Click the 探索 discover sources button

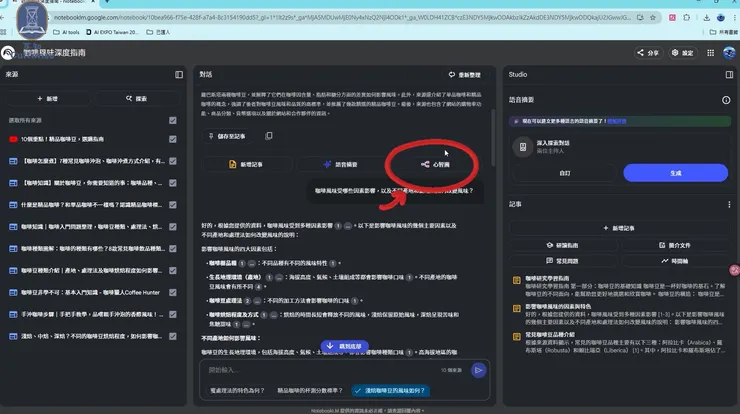click(136, 99)
